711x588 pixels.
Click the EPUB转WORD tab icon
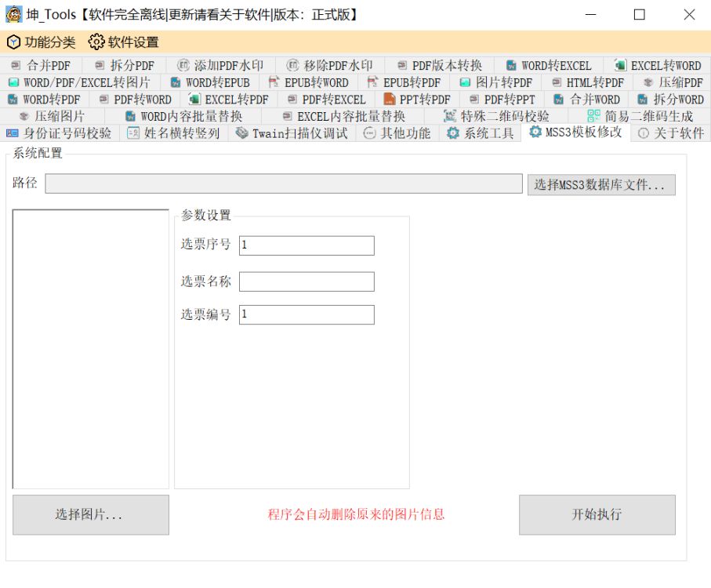pos(274,82)
